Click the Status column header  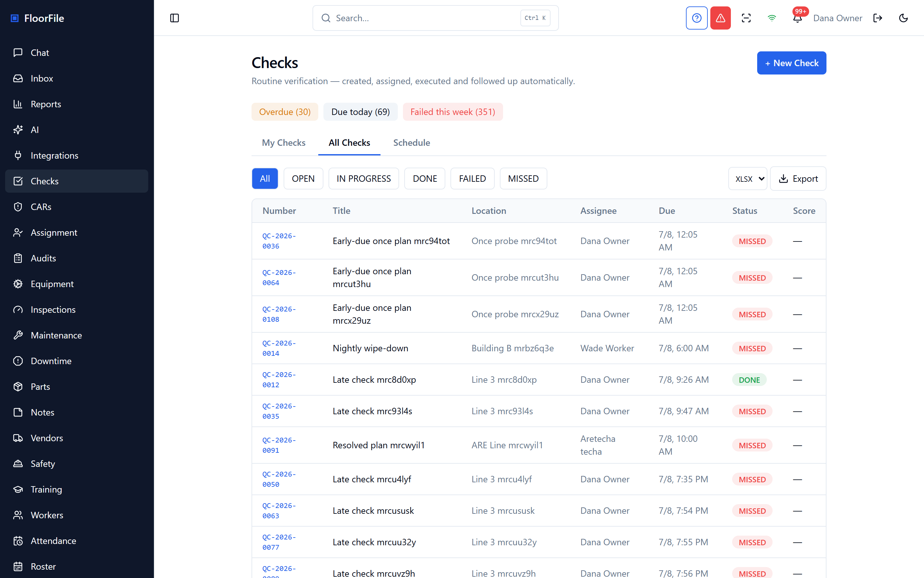pos(745,211)
